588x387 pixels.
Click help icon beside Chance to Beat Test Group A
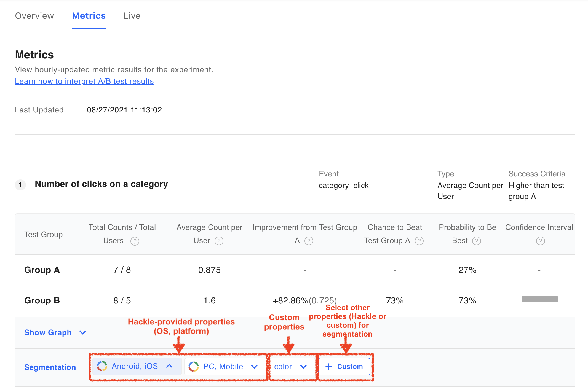pyautogui.click(x=419, y=241)
